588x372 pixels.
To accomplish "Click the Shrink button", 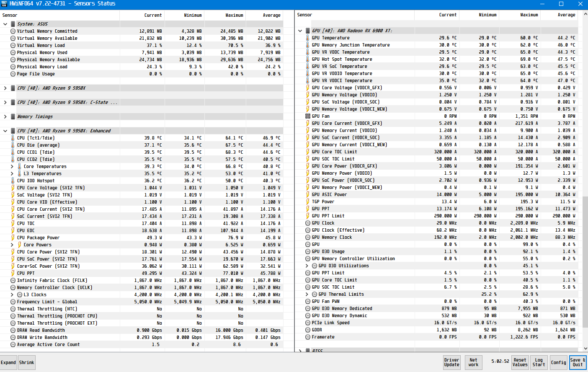I will click(27, 362).
